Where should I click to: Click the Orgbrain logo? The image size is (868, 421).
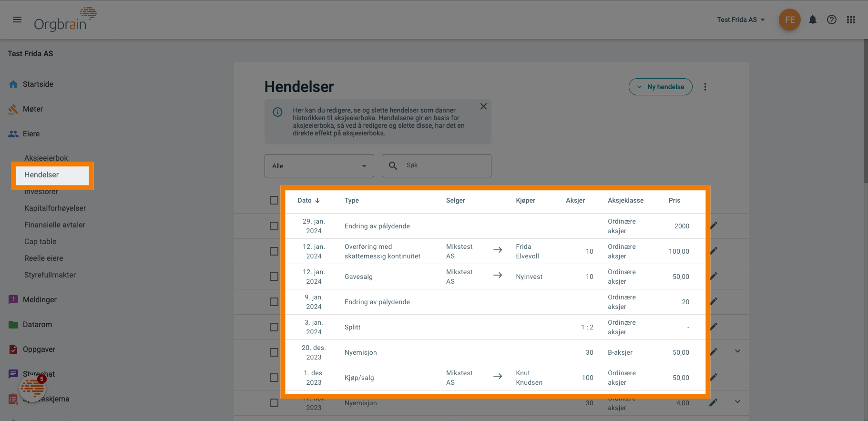point(65,20)
